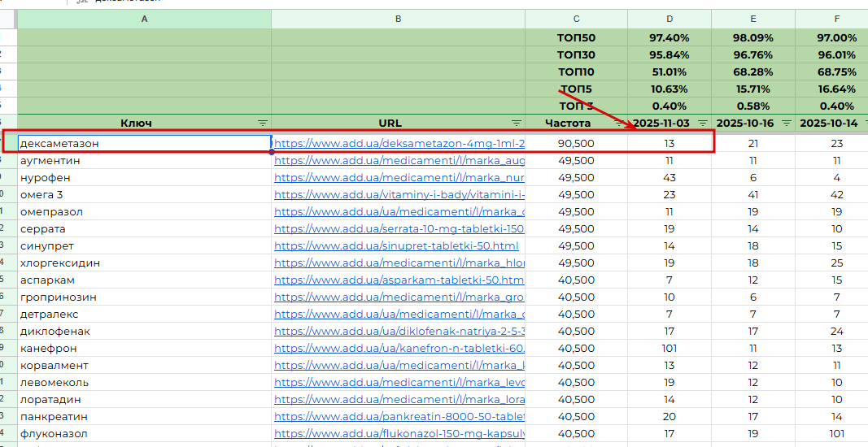Viewport: 868px width, 447px height.
Task: Open the pankreatin-8000-50 link
Action: [399, 417]
